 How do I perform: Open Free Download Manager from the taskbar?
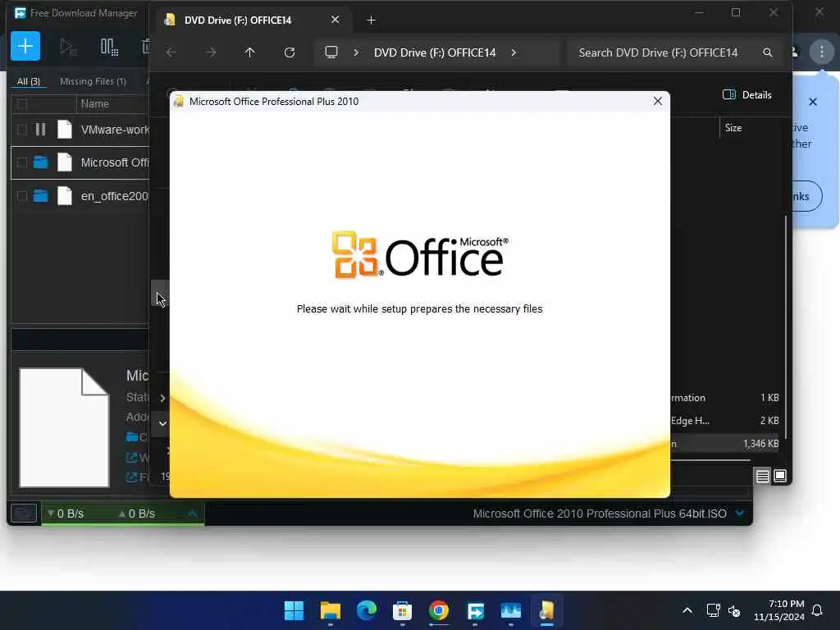pos(475,610)
